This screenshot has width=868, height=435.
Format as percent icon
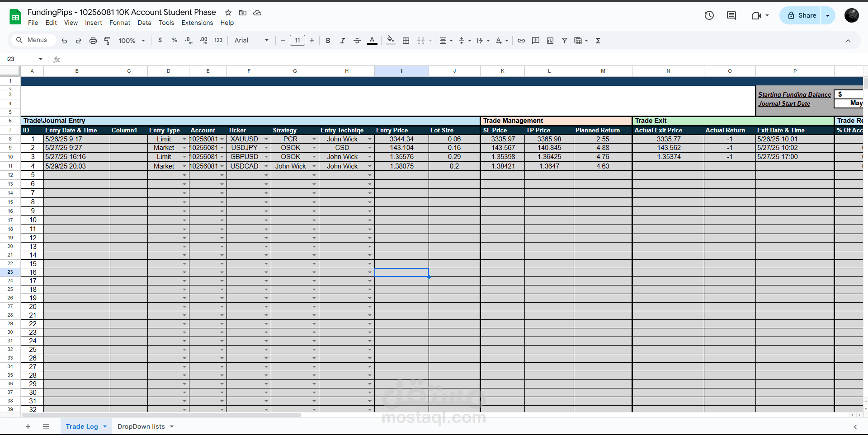175,40
